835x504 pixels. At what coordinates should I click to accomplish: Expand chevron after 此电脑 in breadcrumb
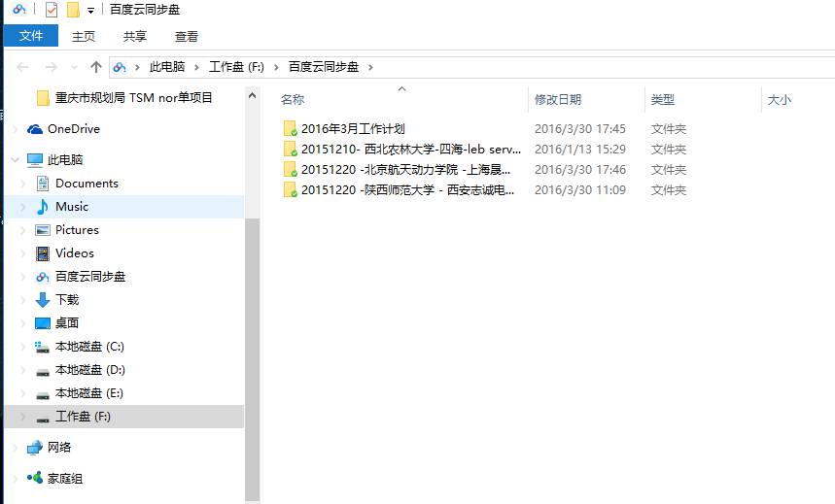click(x=196, y=68)
